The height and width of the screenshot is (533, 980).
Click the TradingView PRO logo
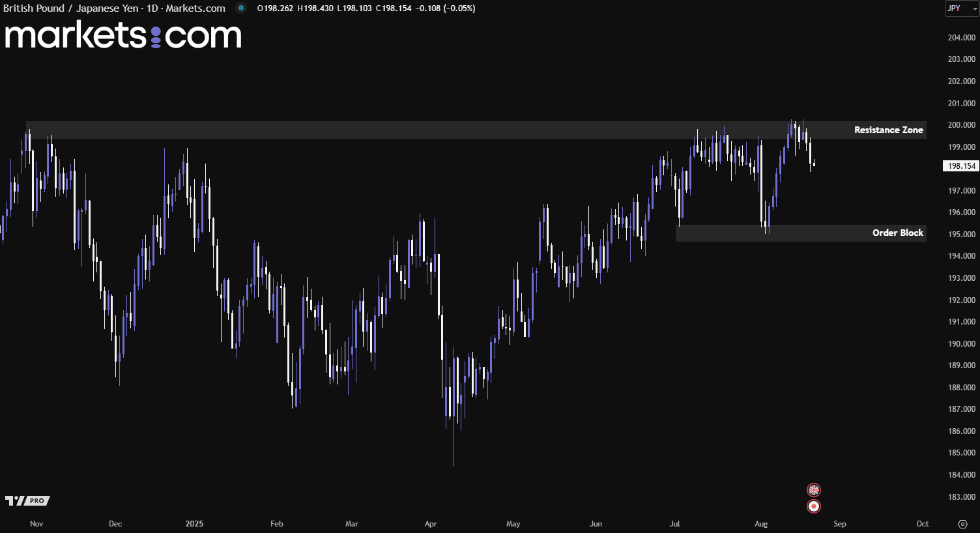(x=27, y=500)
